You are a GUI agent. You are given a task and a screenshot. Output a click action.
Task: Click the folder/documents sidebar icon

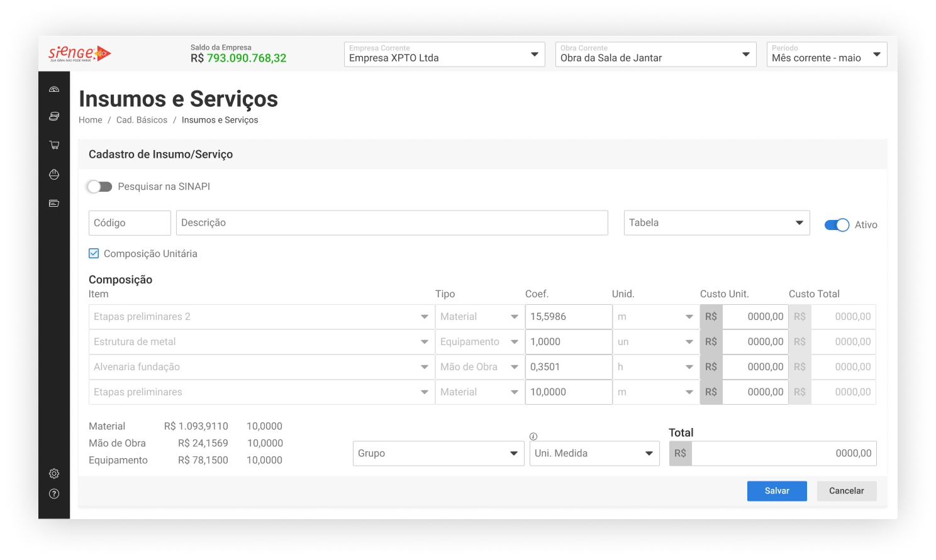coord(54,203)
